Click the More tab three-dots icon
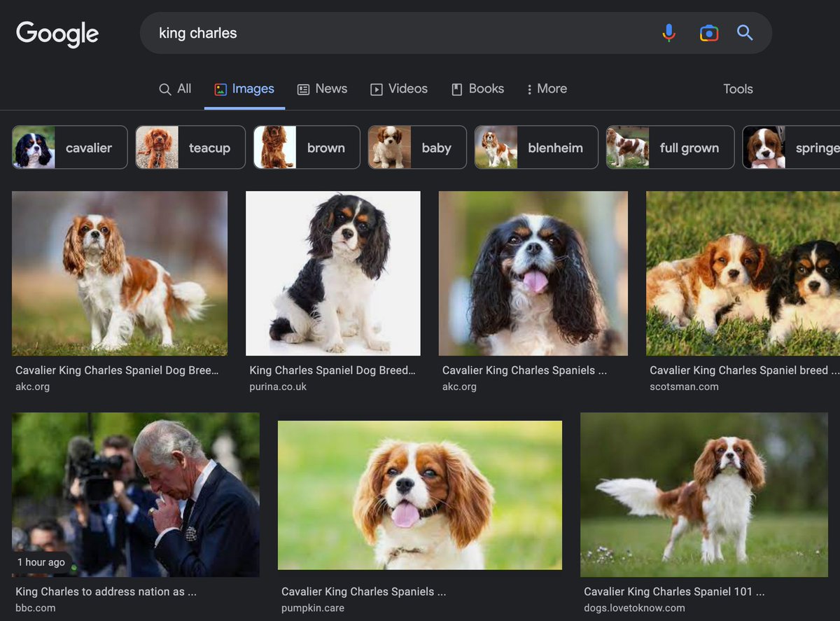 coord(529,90)
